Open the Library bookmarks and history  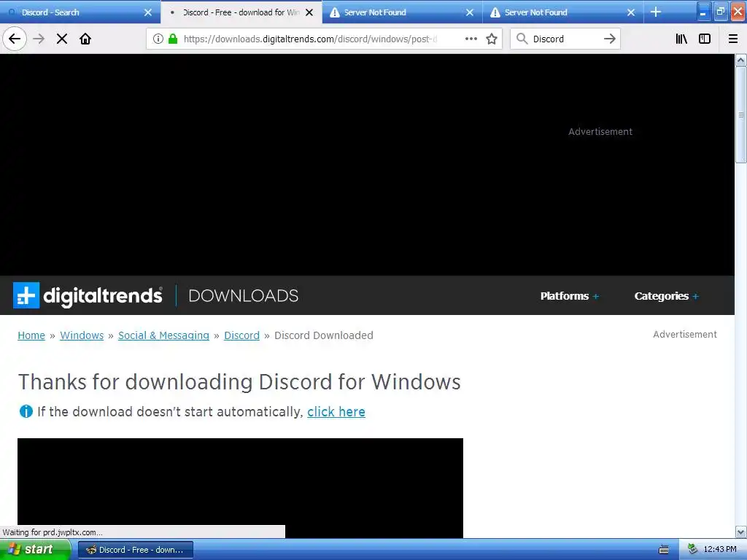pos(681,39)
